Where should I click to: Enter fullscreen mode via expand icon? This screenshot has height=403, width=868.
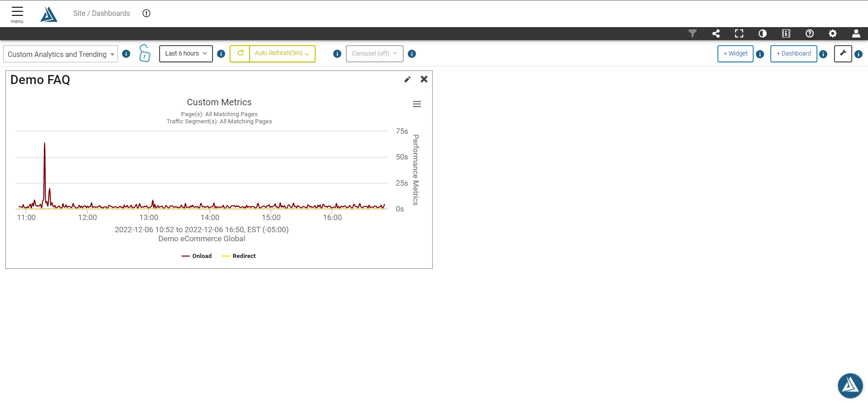[739, 33]
